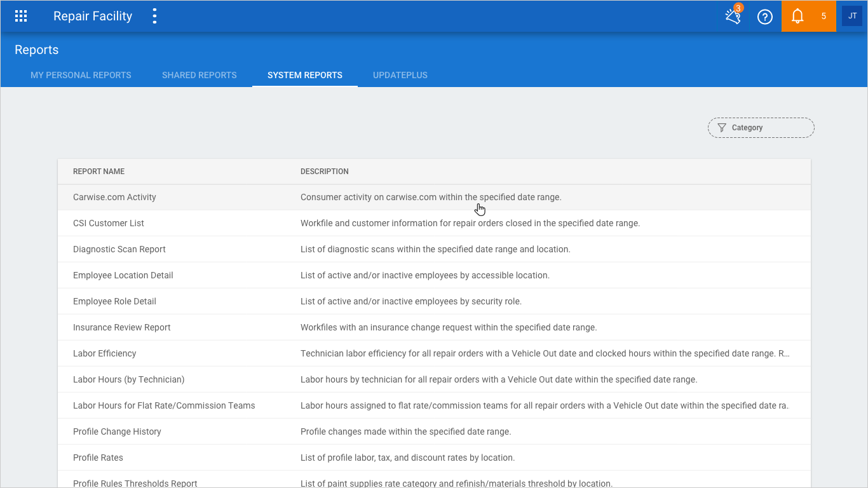Open the apps grid launcher

click(x=21, y=17)
